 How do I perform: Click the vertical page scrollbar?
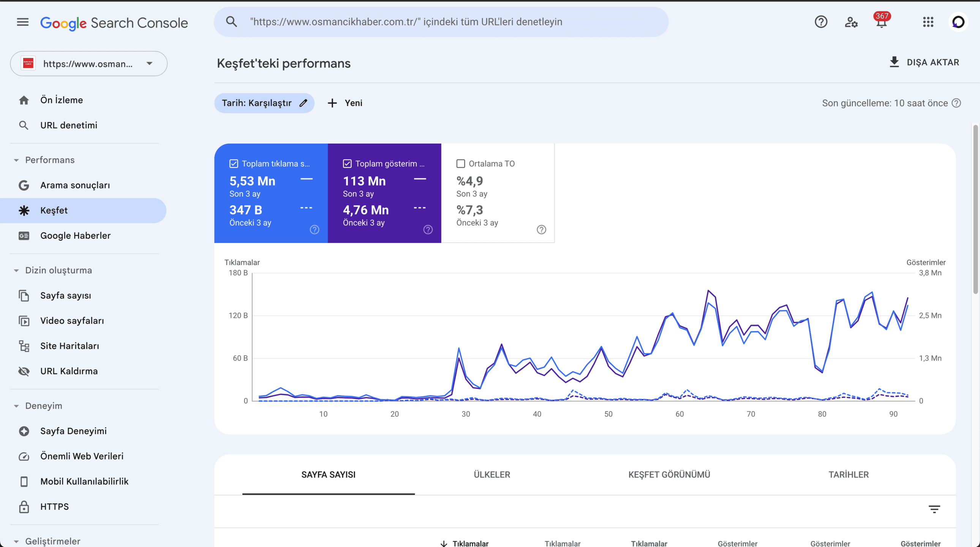click(x=975, y=209)
